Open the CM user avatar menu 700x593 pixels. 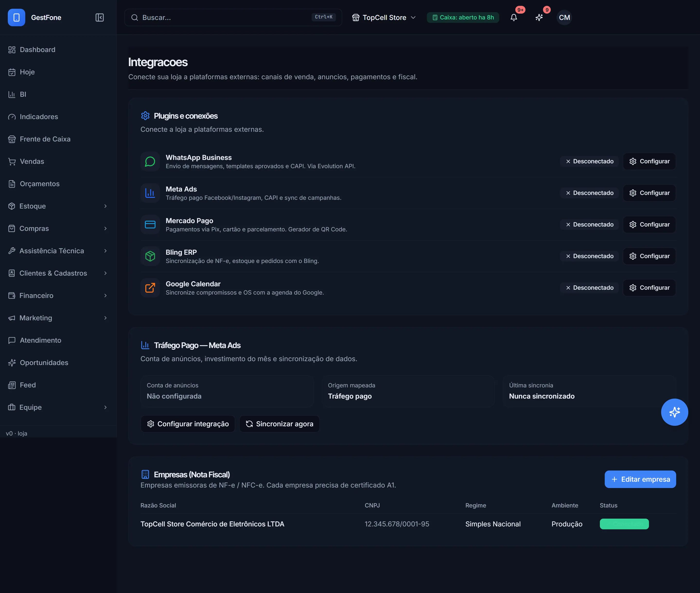click(565, 17)
